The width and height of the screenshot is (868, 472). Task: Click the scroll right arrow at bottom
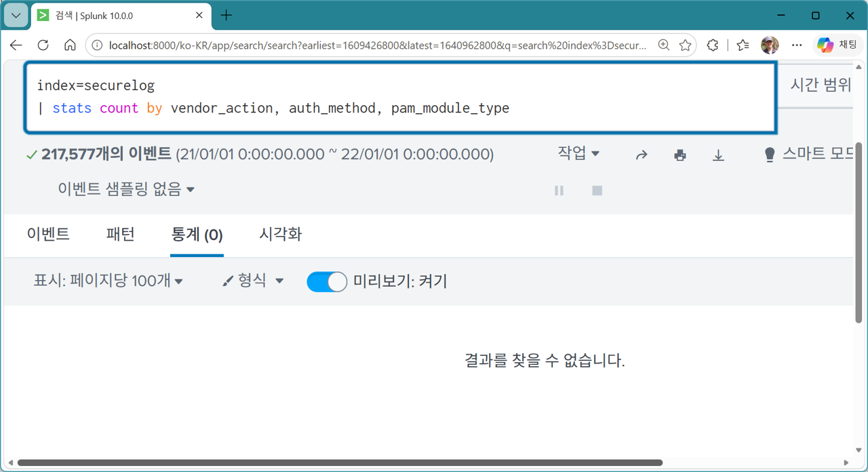coord(848,463)
